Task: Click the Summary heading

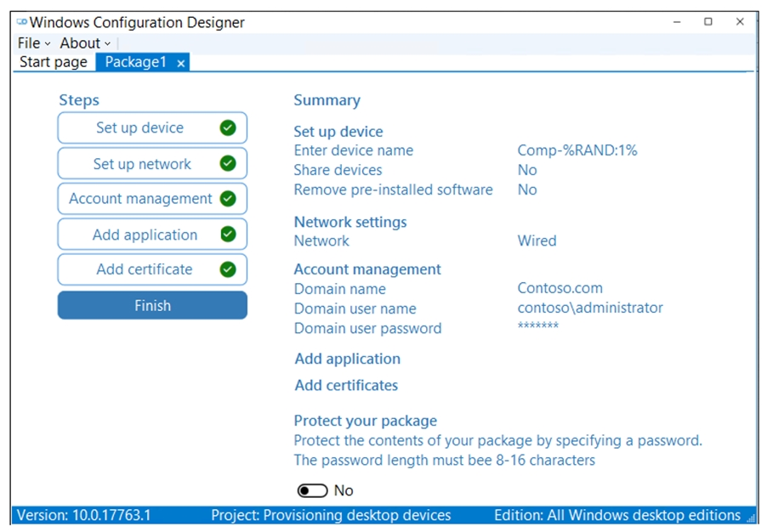Action: (327, 100)
